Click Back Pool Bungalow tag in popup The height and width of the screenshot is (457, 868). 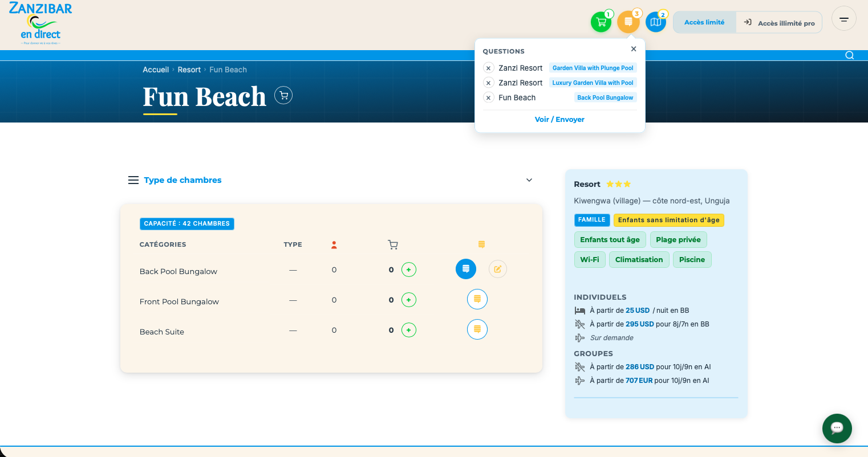pyautogui.click(x=605, y=97)
